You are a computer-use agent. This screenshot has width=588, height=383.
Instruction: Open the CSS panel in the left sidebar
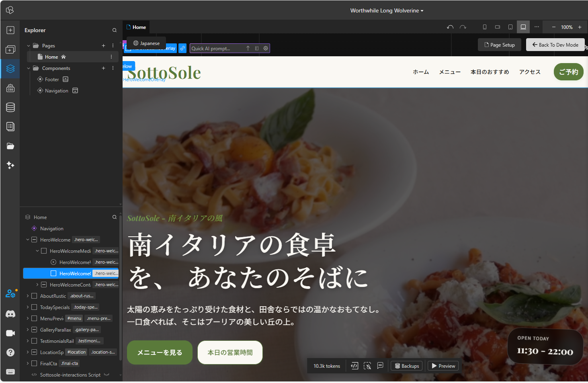pos(10,88)
